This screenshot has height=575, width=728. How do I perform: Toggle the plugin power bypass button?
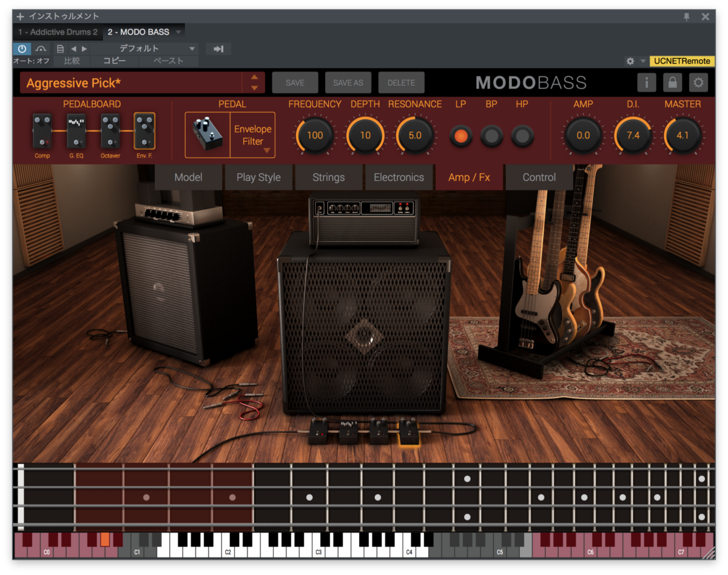tap(22, 49)
